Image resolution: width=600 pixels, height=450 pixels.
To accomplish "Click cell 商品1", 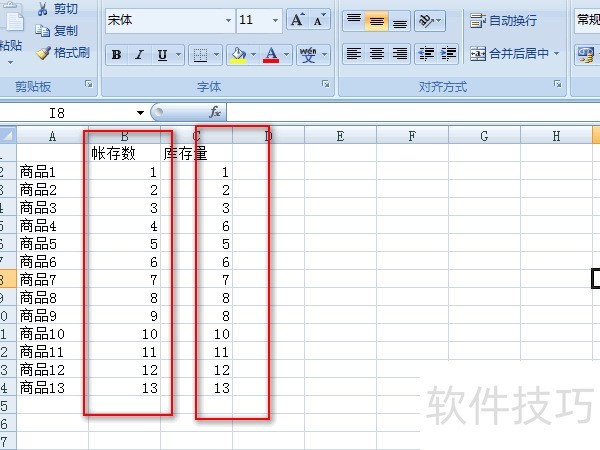I will [x=52, y=172].
